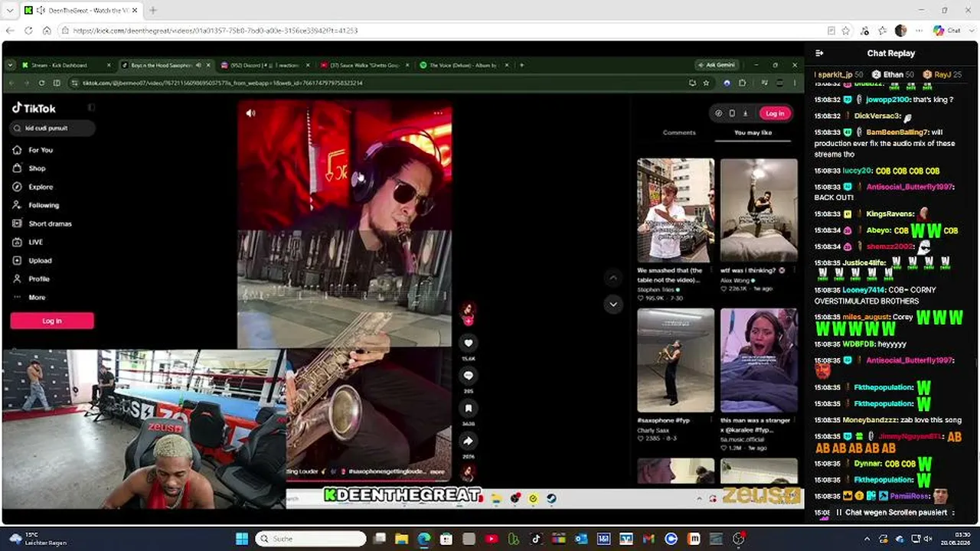980x551 pixels.
Task: Switch to The Voice (Deluxe) album tab
Action: click(463, 65)
